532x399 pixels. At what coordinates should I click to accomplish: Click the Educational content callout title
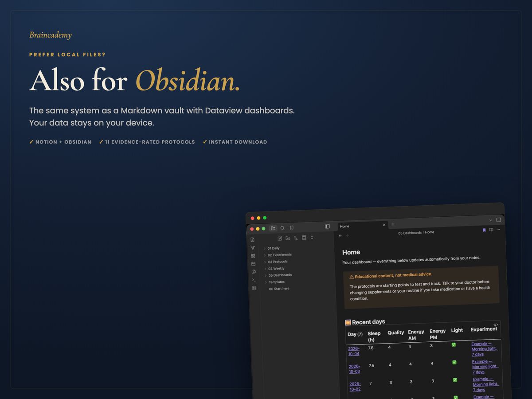[x=390, y=275]
